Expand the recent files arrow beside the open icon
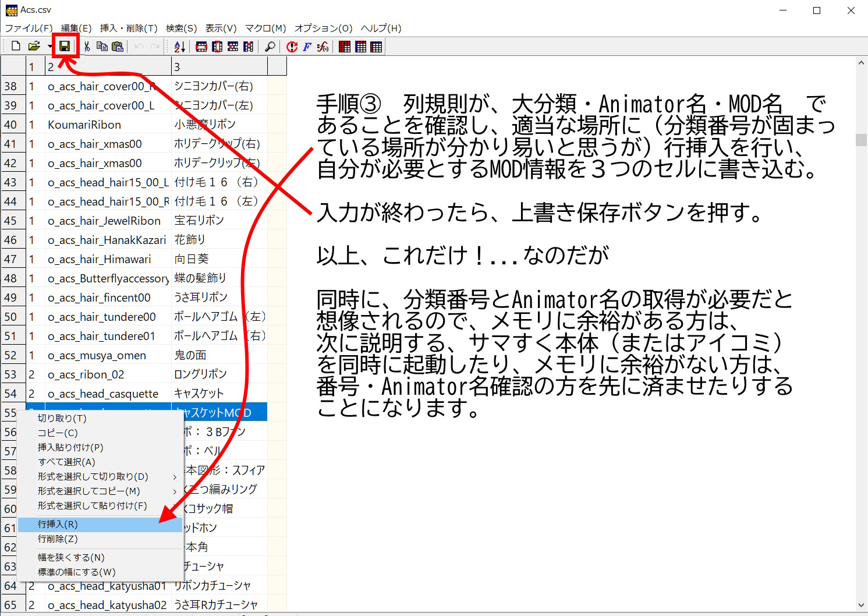 [x=49, y=47]
